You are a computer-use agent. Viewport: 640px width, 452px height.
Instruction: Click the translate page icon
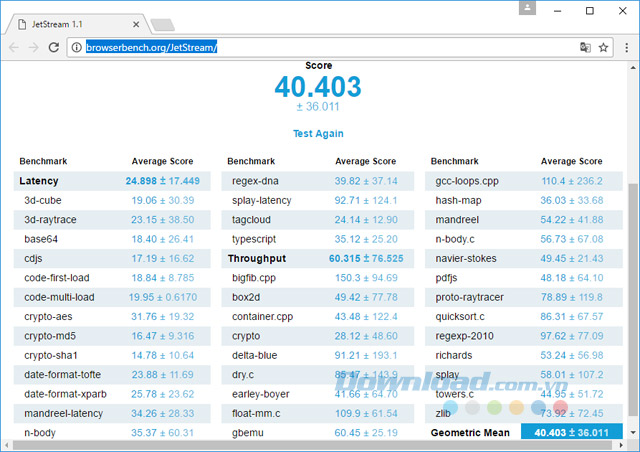(585, 47)
